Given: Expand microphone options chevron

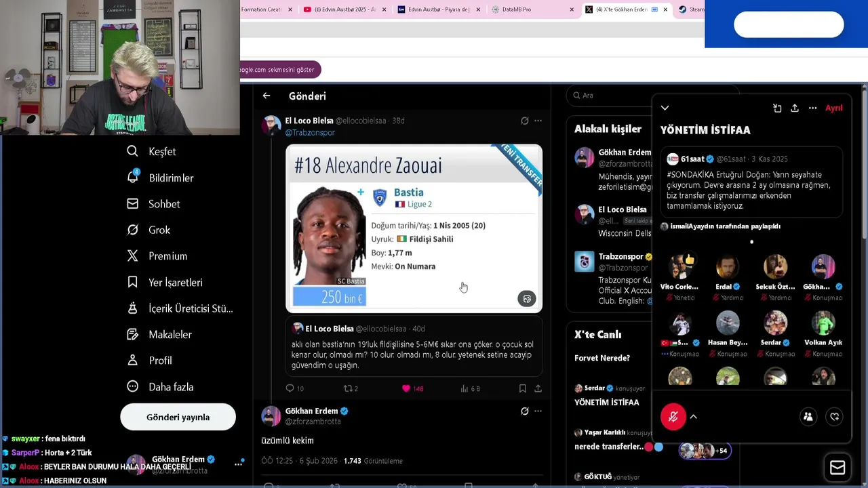Looking at the screenshot, I should (694, 417).
